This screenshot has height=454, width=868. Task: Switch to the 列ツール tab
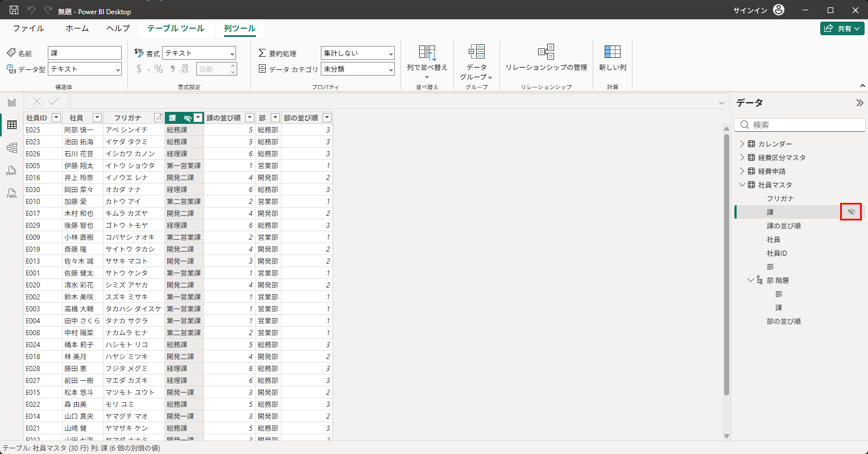click(x=239, y=28)
